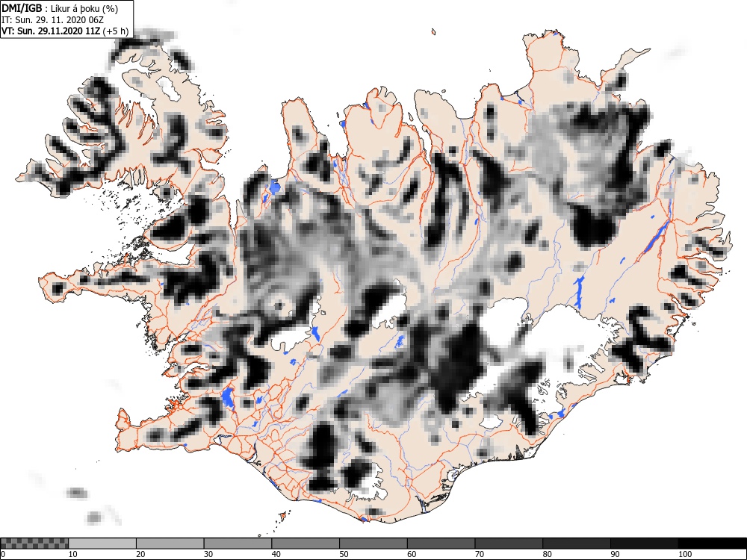The image size is (747, 560).
Task: Click the legend label '50'
Action: (344, 554)
